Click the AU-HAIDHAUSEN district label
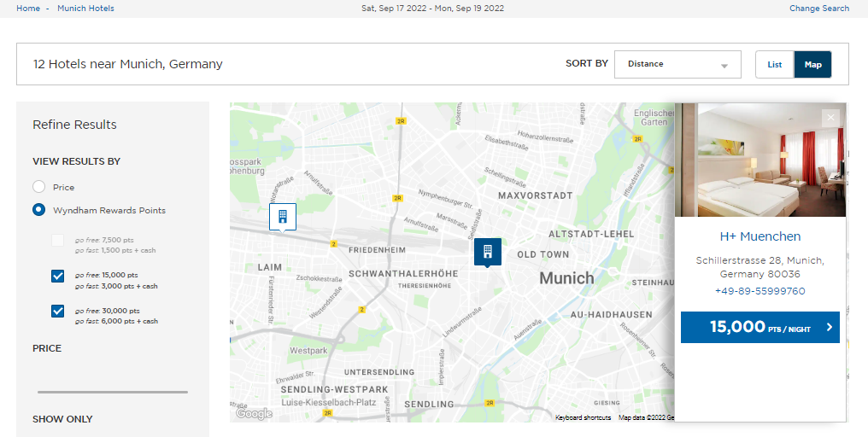 [612, 315]
